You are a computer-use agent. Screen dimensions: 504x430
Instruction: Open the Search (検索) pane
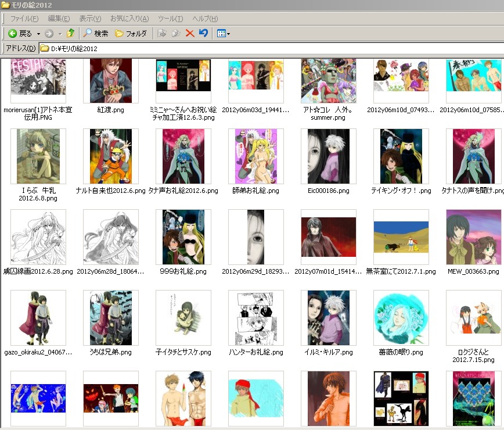coord(96,34)
